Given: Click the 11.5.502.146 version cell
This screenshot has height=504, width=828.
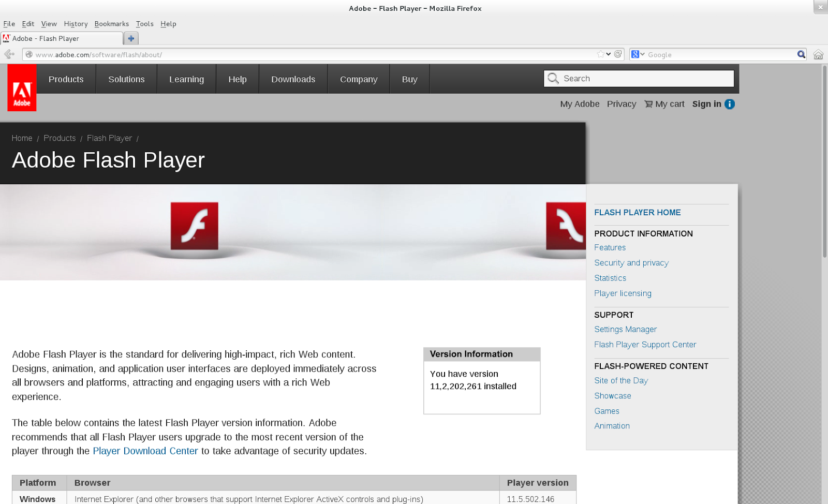Looking at the screenshot, I should (538, 498).
